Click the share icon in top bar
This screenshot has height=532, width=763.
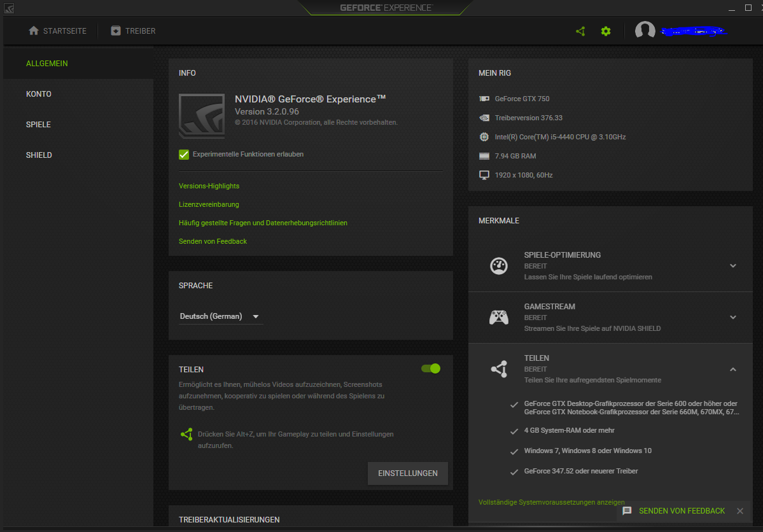[580, 31]
